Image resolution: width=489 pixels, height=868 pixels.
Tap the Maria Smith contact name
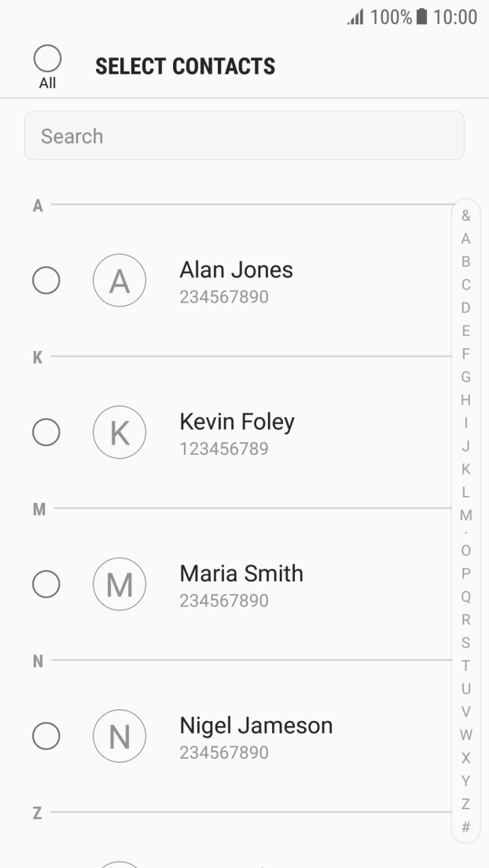click(x=241, y=573)
